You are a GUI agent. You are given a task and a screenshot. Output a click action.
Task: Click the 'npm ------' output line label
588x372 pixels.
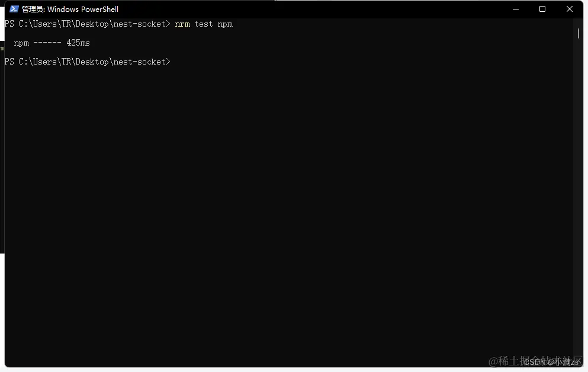click(37, 43)
